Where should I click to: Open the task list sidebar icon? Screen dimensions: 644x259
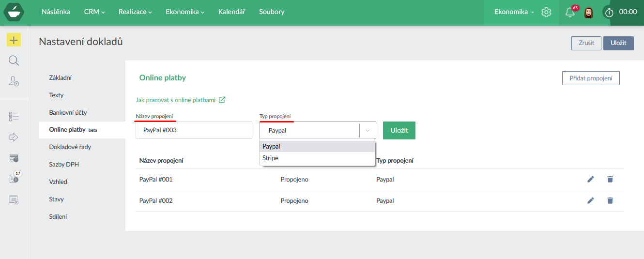tap(14, 116)
